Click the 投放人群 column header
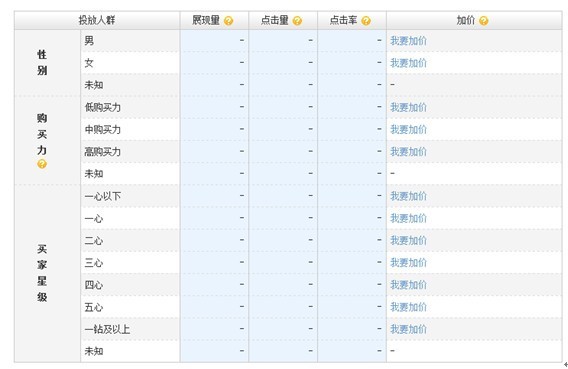This screenshot has height=369, width=568. point(97,20)
